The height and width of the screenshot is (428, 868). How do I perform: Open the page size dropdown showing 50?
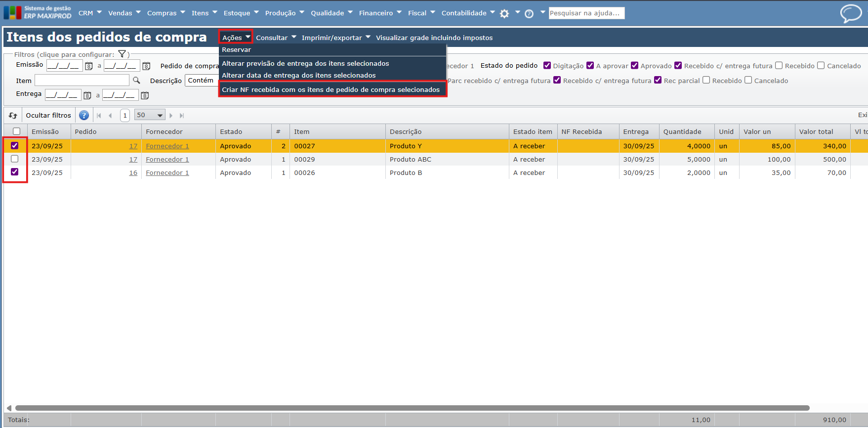150,115
